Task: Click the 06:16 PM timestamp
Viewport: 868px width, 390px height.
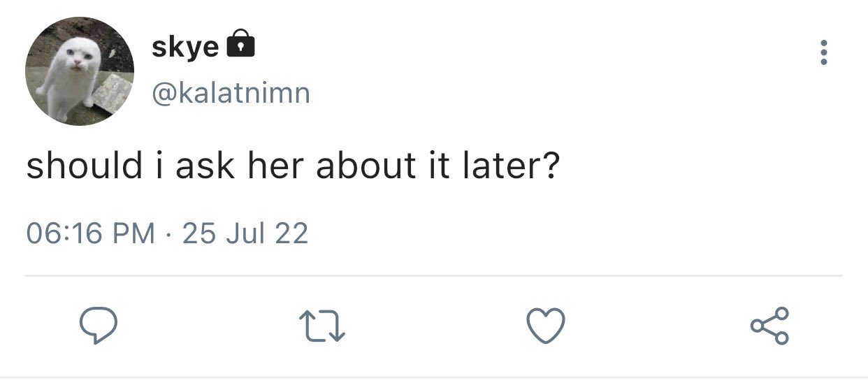Action: point(91,233)
